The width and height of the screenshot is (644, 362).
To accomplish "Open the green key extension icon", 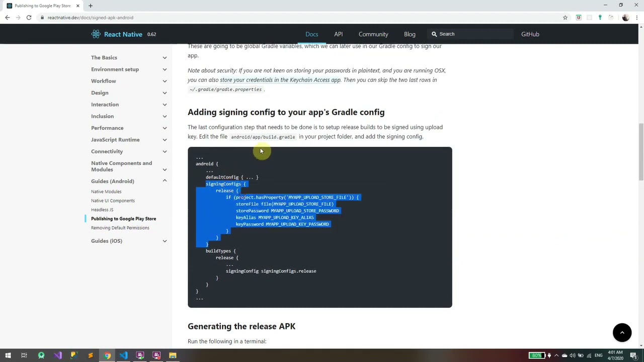I will (x=600, y=18).
